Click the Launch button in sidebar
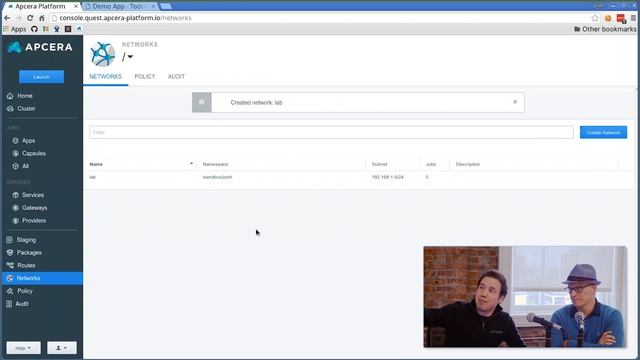640x360 pixels. coord(41,77)
